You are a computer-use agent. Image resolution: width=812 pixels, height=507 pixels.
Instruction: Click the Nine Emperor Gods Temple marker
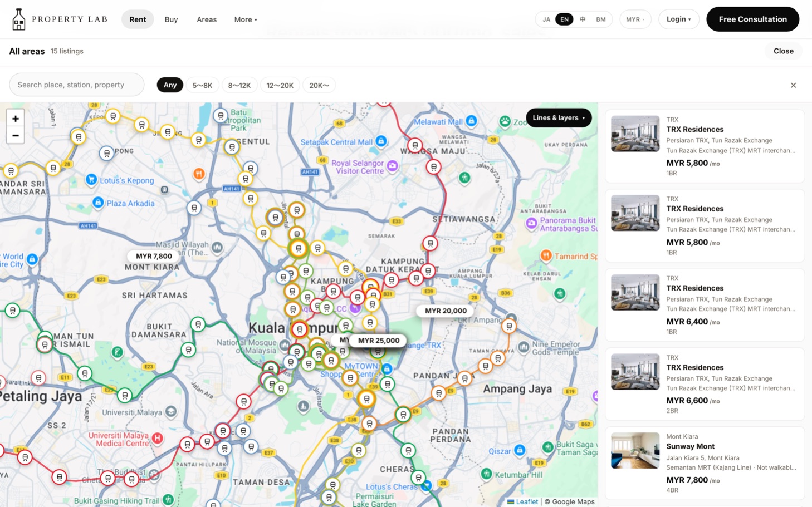click(x=524, y=347)
